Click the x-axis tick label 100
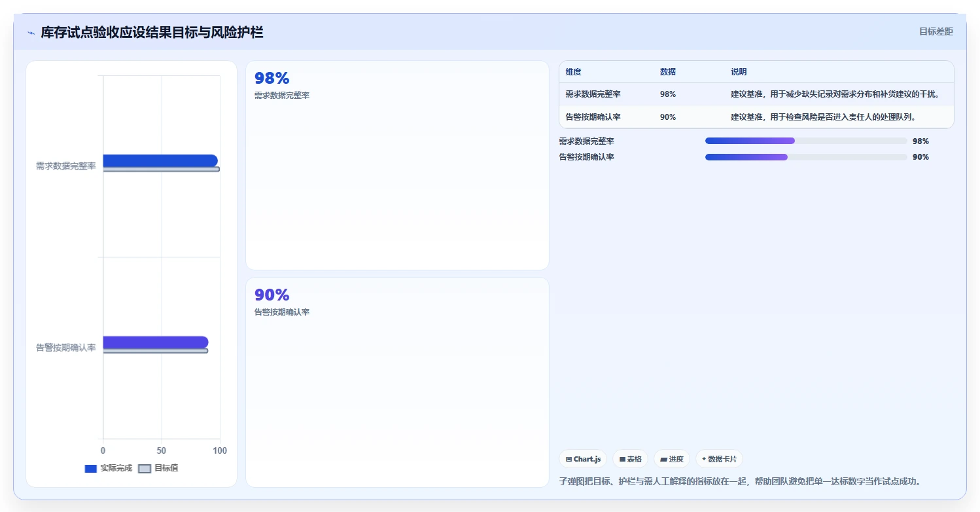Screen dimensions: 980x512 pos(220,450)
